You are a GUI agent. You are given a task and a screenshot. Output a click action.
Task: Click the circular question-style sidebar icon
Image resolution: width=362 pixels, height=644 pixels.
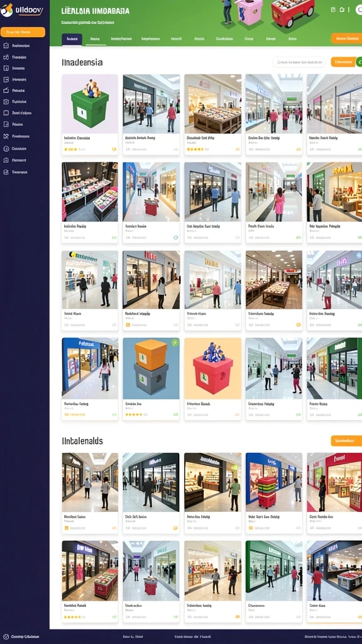(6, 148)
